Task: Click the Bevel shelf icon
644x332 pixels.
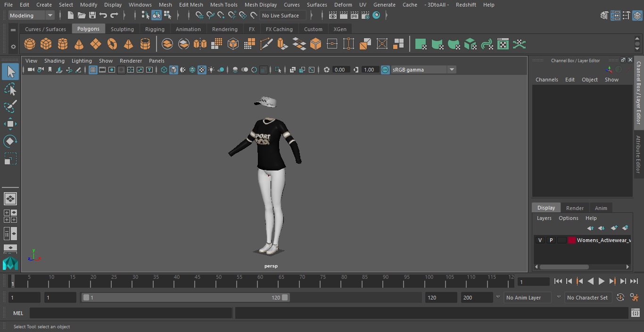Action: click(x=315, y=44)
